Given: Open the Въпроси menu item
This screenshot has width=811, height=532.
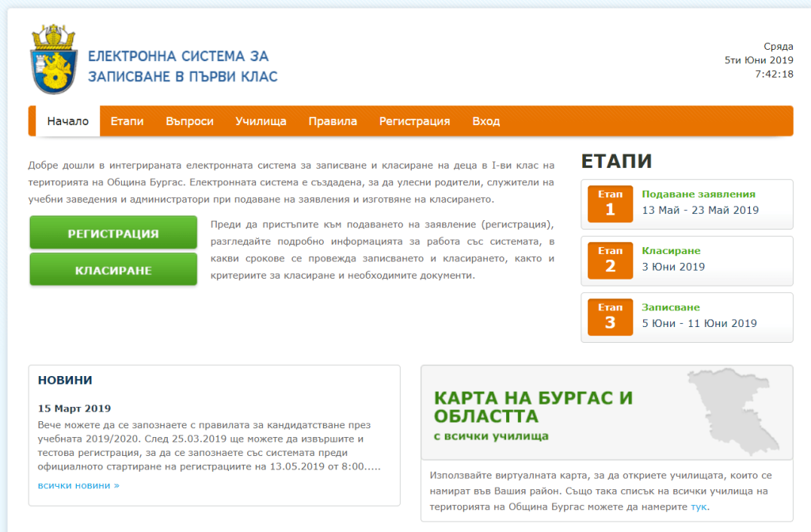Looking at the screenshot, I should 189,121.
